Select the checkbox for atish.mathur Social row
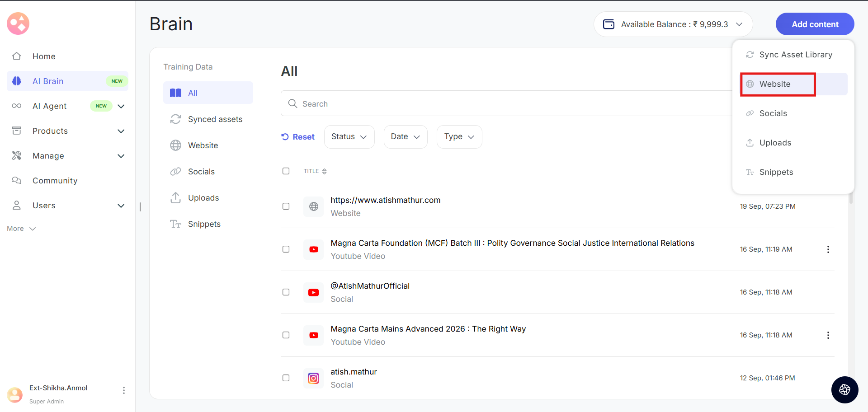The image size is (868, 412). pyautogui.click(x=286, y=378)
